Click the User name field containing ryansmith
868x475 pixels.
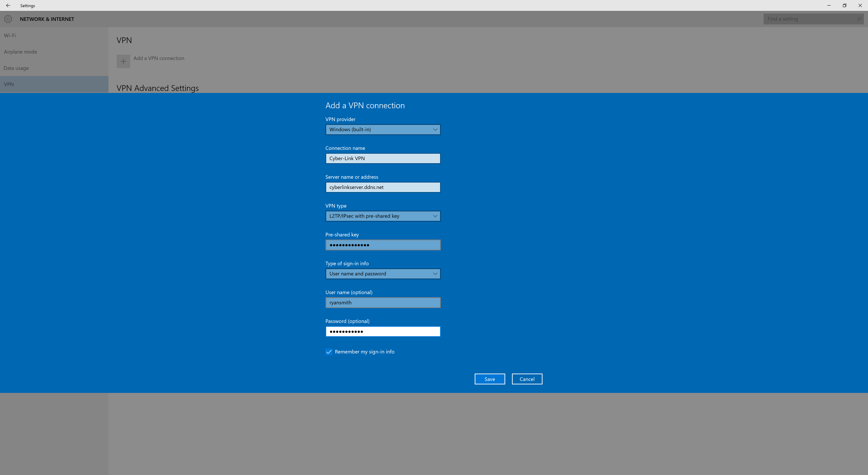coord(383,303)
